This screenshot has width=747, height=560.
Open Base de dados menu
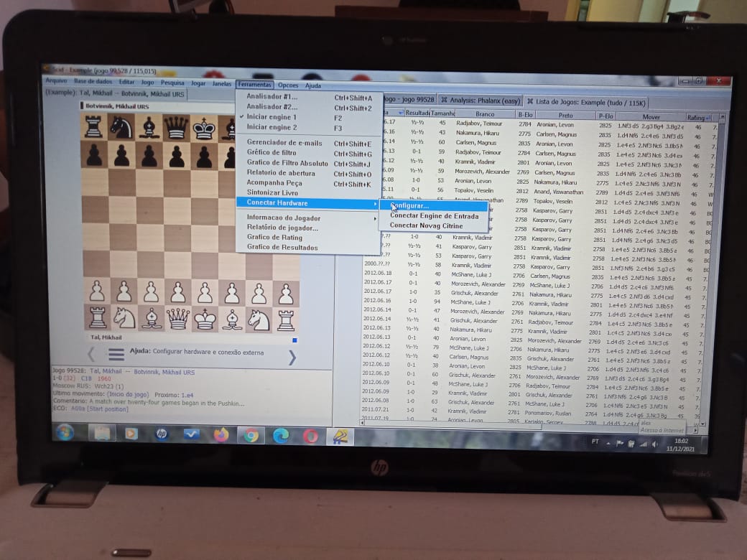click(93, 81)
